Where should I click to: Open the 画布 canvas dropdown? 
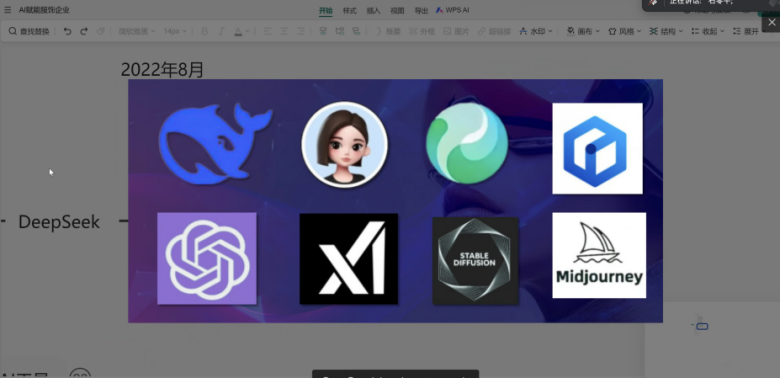click(x=583, y=31)
